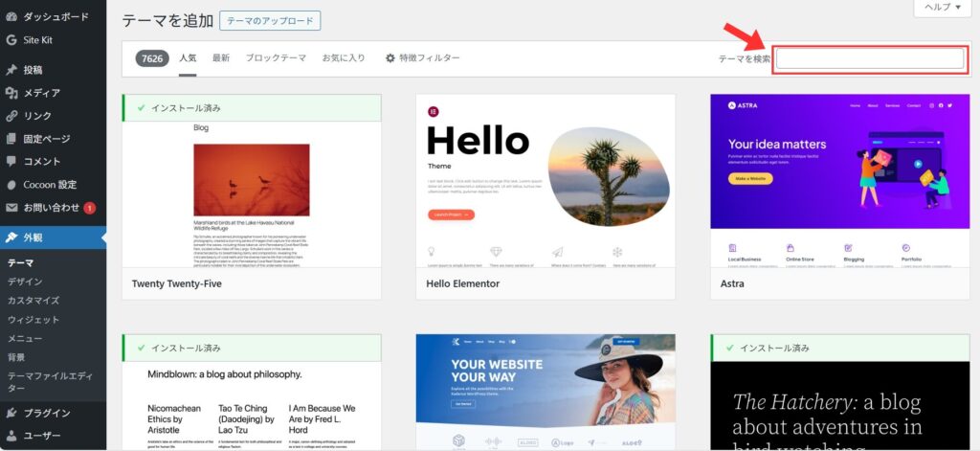Click the テーマを追加 page heading
980x451 pixels.
[167, 21]
